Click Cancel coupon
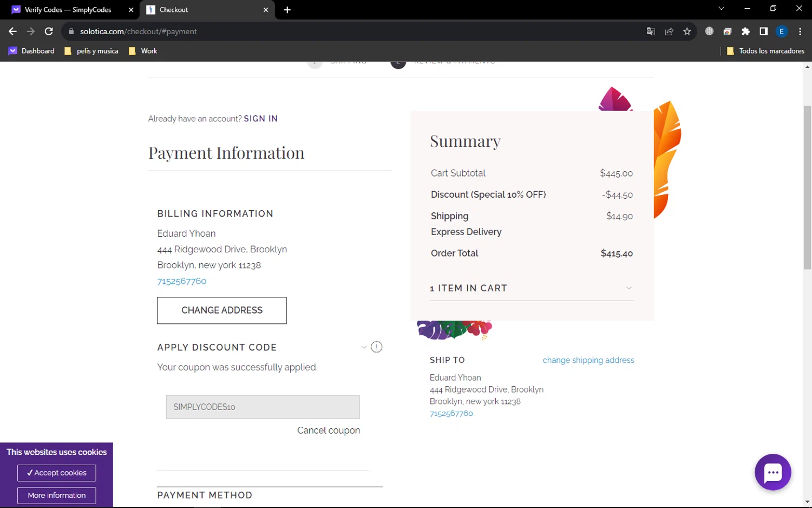The height and width of the screenshot is (508, 812). click(x=329, y=431)
